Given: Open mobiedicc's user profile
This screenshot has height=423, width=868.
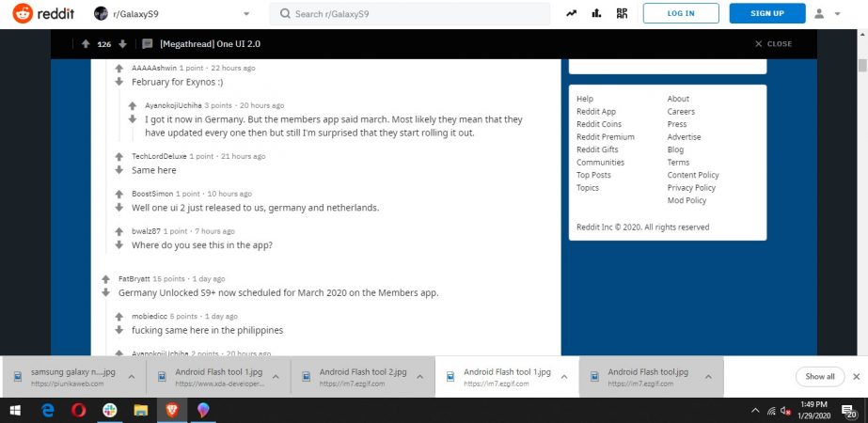Looking at the screenshot, I should pos(150,316).
